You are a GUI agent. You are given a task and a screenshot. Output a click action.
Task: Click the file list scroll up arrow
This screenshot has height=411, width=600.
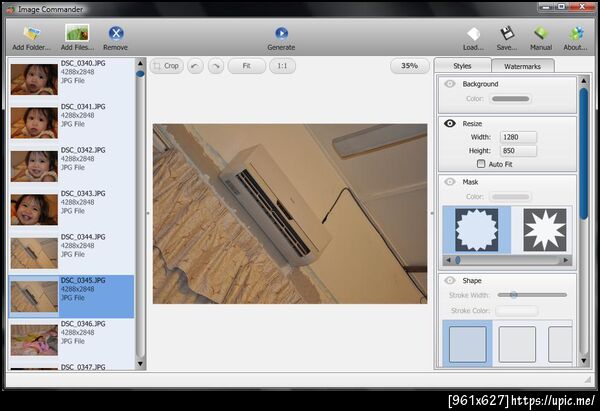[x=140, y=63]
